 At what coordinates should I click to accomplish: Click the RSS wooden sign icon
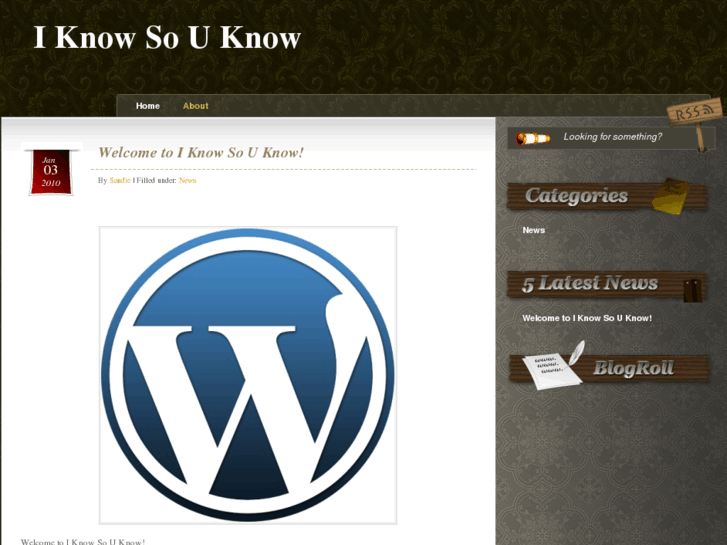(x=695, y=123)
